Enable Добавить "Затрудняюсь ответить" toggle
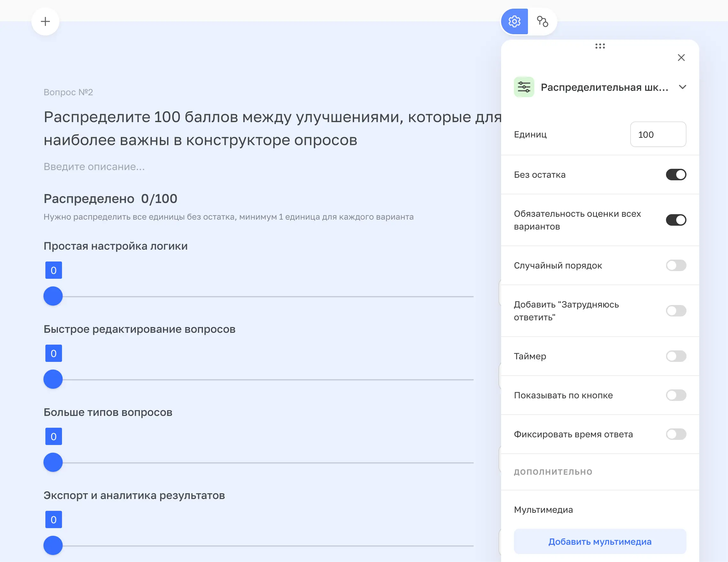Screen dimensions: 728x562 pyautogui.click(x=676, y=311)
